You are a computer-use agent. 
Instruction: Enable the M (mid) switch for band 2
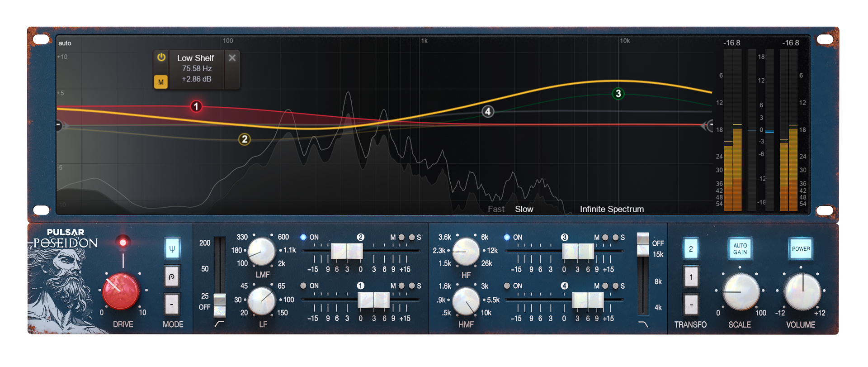[401, 237]
